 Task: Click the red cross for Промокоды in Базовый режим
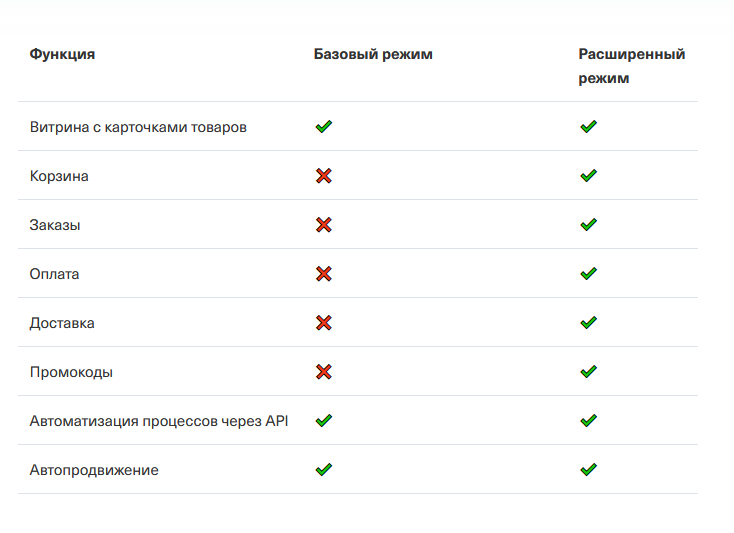[323, 372]
